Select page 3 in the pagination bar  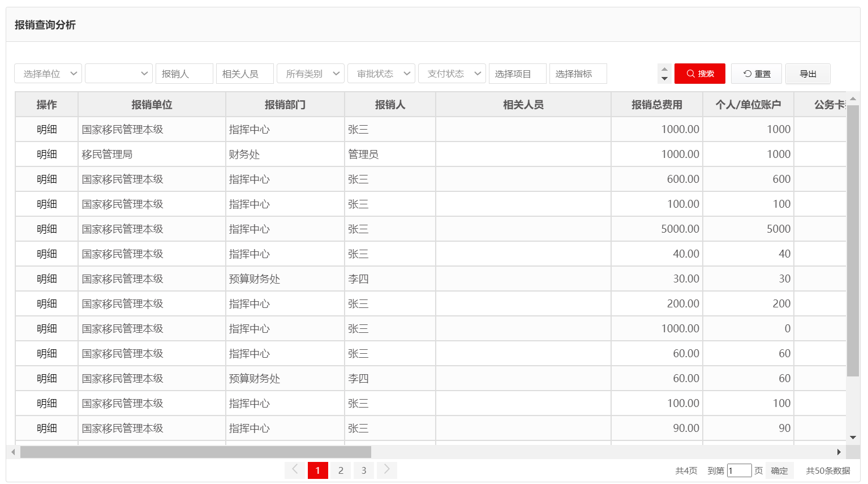pyautogui.click(x=364, y=470)
